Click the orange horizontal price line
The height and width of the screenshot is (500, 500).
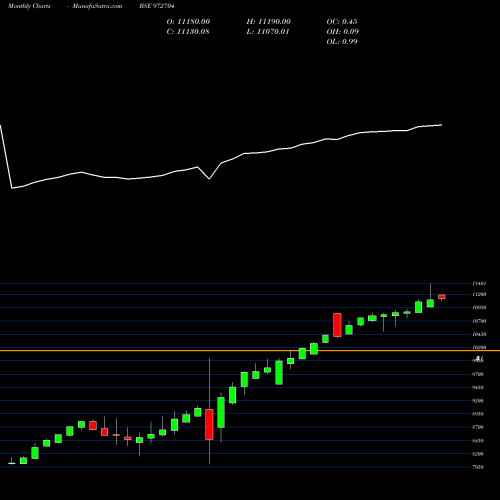(x=250, y=351)
